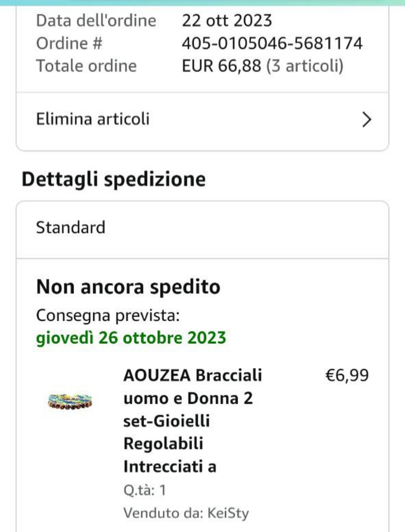Click the Ordine # label
Viewport: 405px width, 532px height.
point(69,43)
